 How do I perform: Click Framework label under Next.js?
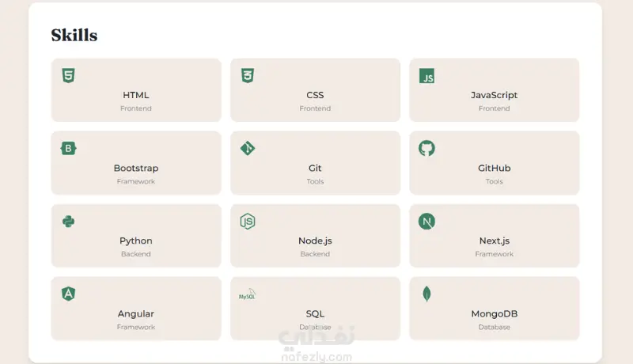494,254
